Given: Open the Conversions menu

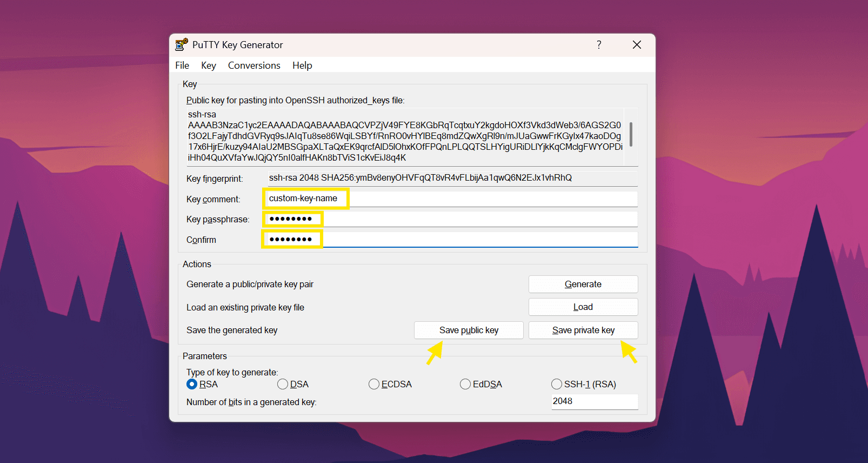Looking at the screenshot, I should pos(254,65).
